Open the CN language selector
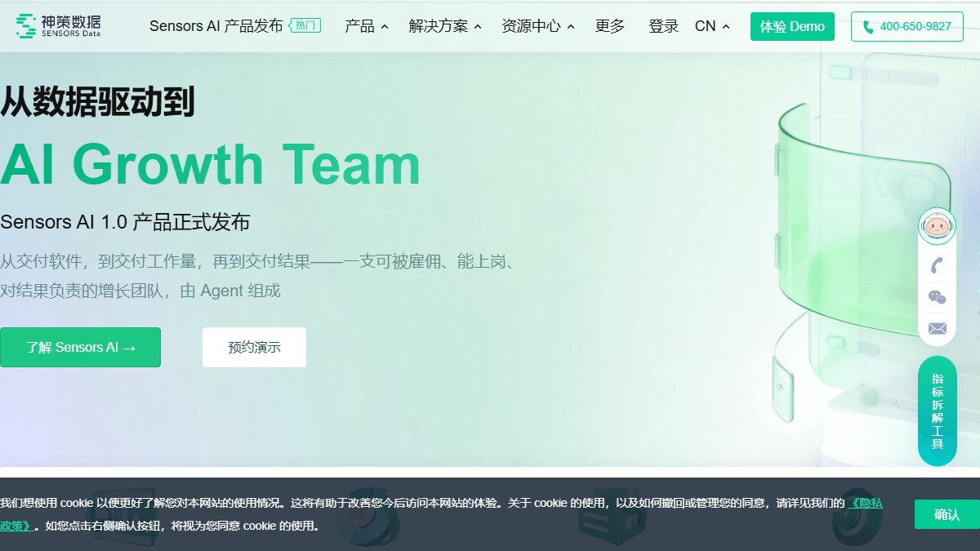This screenshot has height=551, width=980. click(x=712, y=26)
